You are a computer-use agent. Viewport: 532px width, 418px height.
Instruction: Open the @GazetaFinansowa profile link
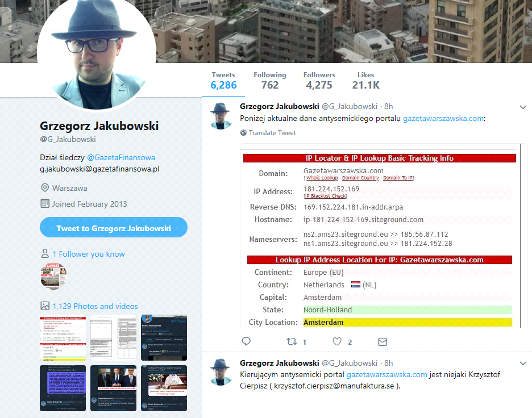pos(121,158)
